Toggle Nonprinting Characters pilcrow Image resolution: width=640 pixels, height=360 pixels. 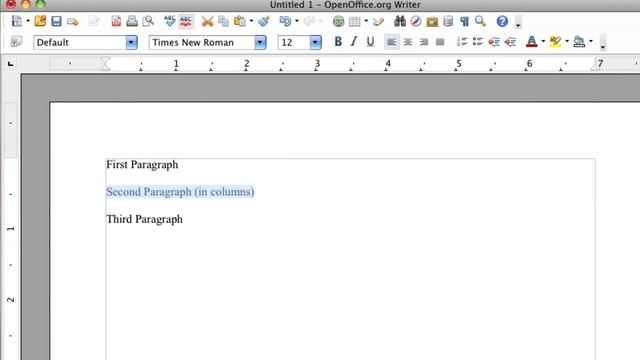(464, 21)
